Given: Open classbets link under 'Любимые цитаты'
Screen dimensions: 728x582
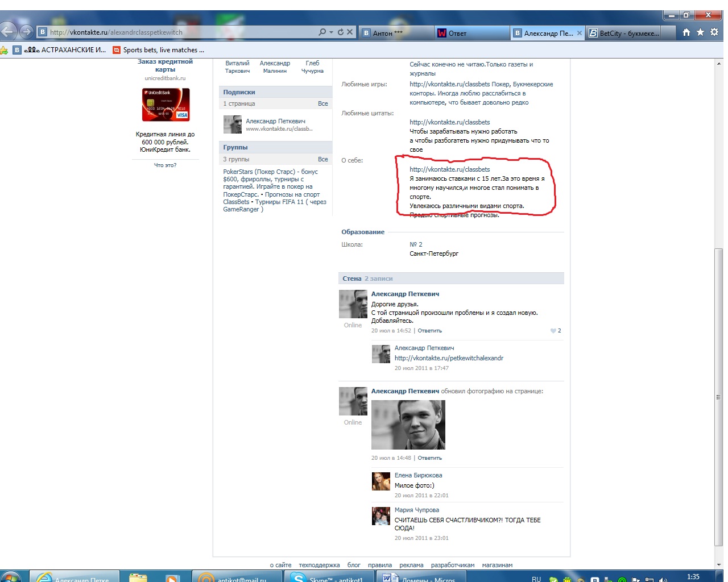Looking at the screenshot, I should (449, 122).
